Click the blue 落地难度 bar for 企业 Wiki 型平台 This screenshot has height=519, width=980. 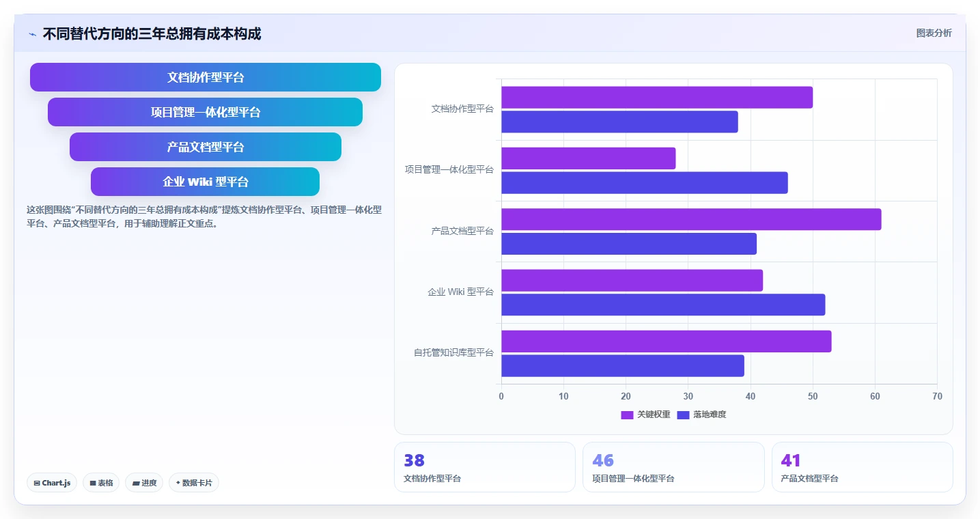click(x=663, y=305)
